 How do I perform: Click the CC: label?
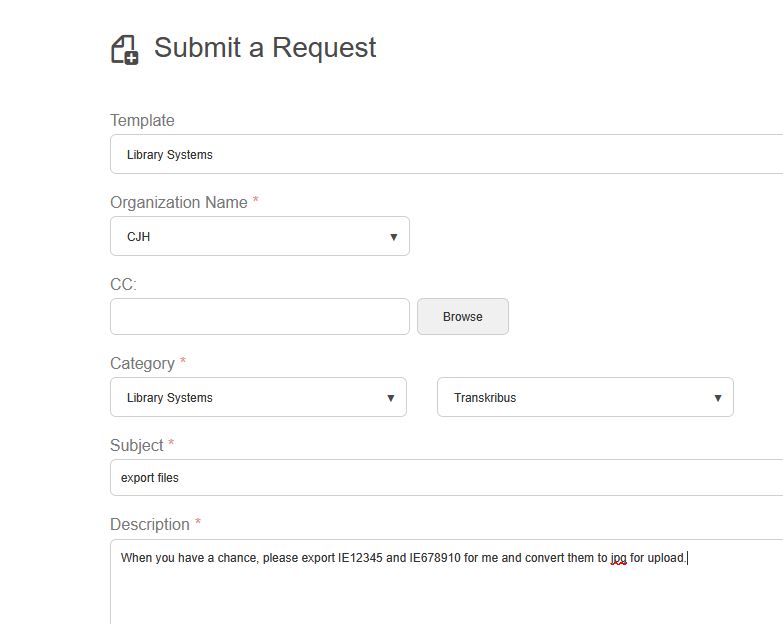click(123, 284)
